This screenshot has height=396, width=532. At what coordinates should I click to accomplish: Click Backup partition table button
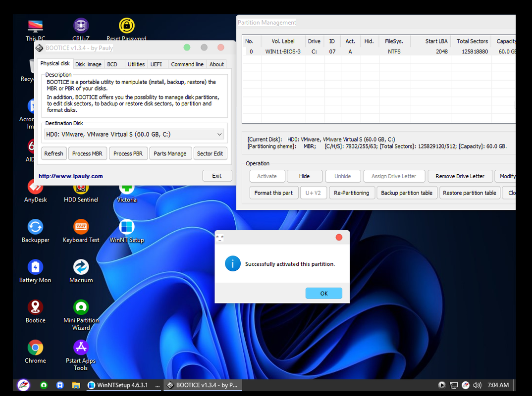coord(407,193)
